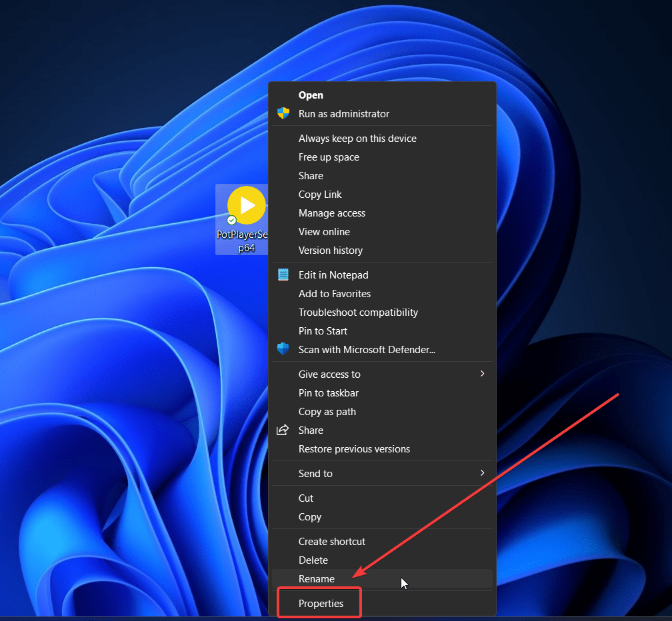The height and width of the screenshot is (621, 672).
Task: Choose Create shortcut
Action: tap(332, 542)
